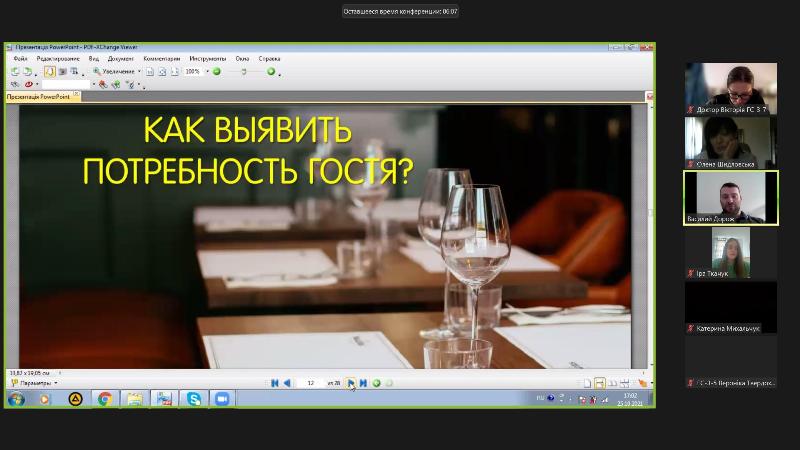Select participant video Василий Дорош

click(731, 198)
